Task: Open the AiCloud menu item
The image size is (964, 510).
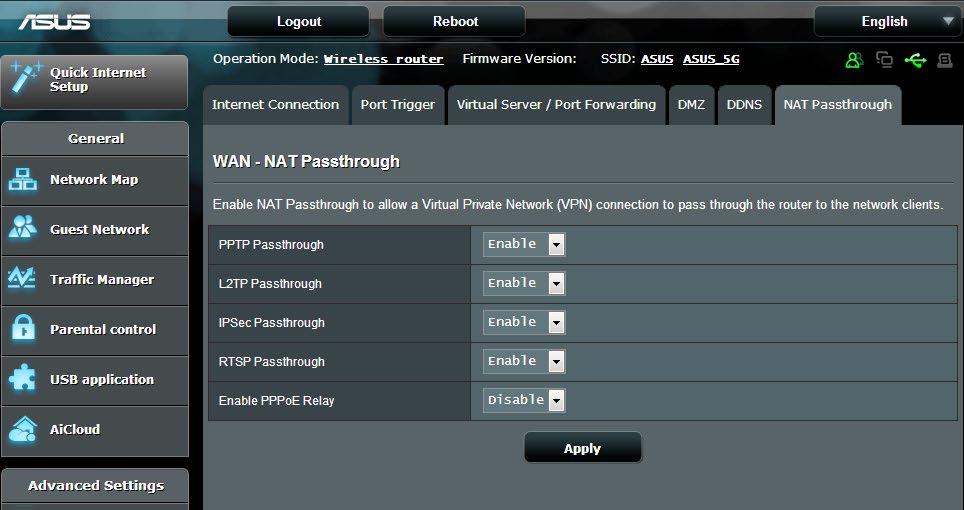Action: coord(95,430)
